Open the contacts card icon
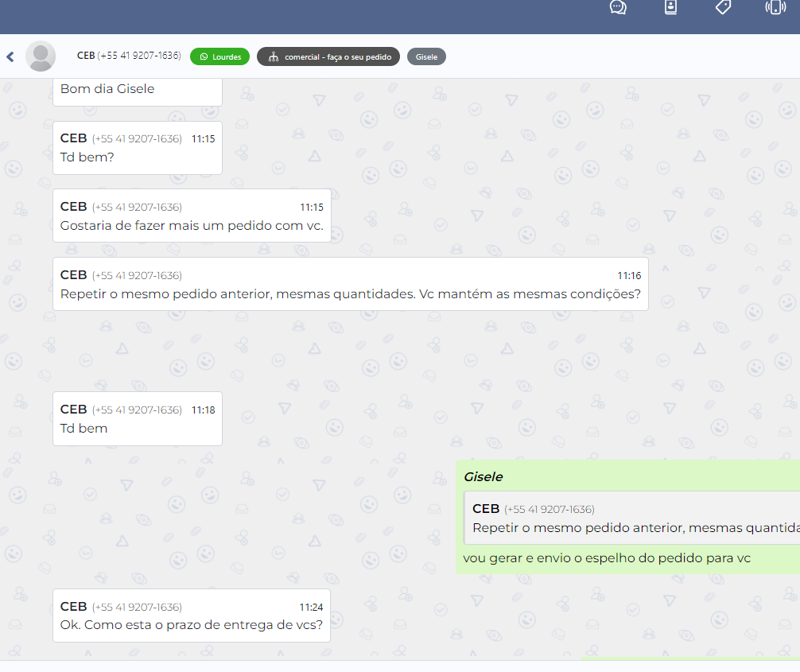 click(670, 7)
